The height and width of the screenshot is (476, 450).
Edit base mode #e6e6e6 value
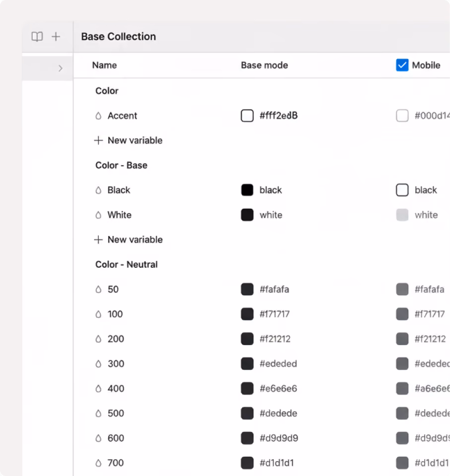click(278, 389)
